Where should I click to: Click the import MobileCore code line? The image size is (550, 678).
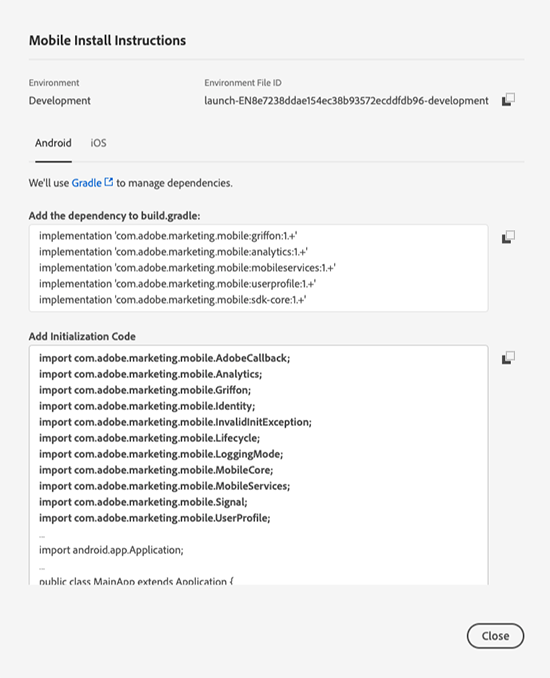click(156, 470)
